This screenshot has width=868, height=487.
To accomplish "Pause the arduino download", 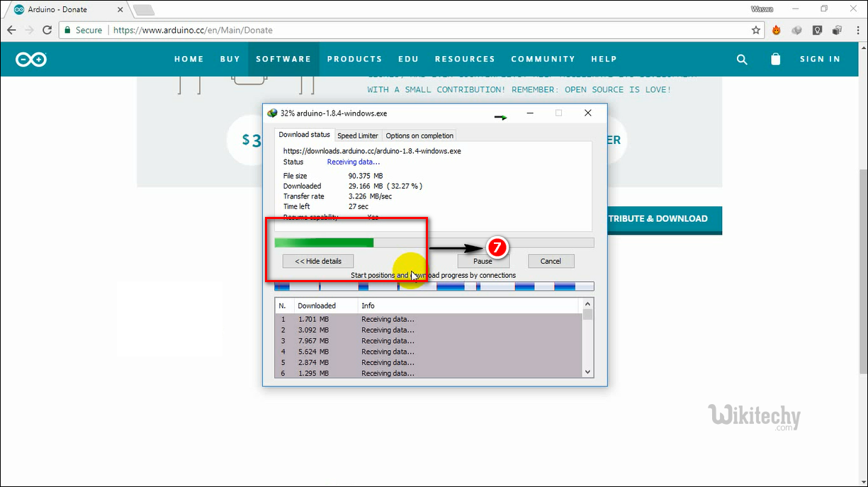I will 483,261.
